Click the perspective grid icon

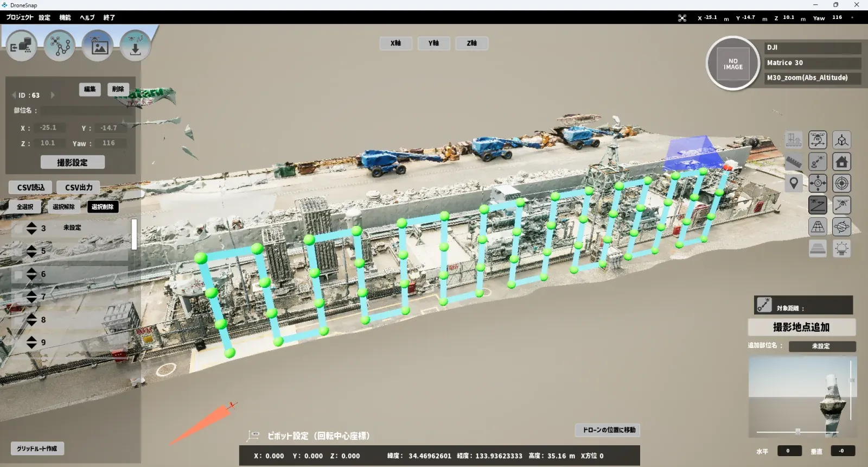tap(818, 227)
